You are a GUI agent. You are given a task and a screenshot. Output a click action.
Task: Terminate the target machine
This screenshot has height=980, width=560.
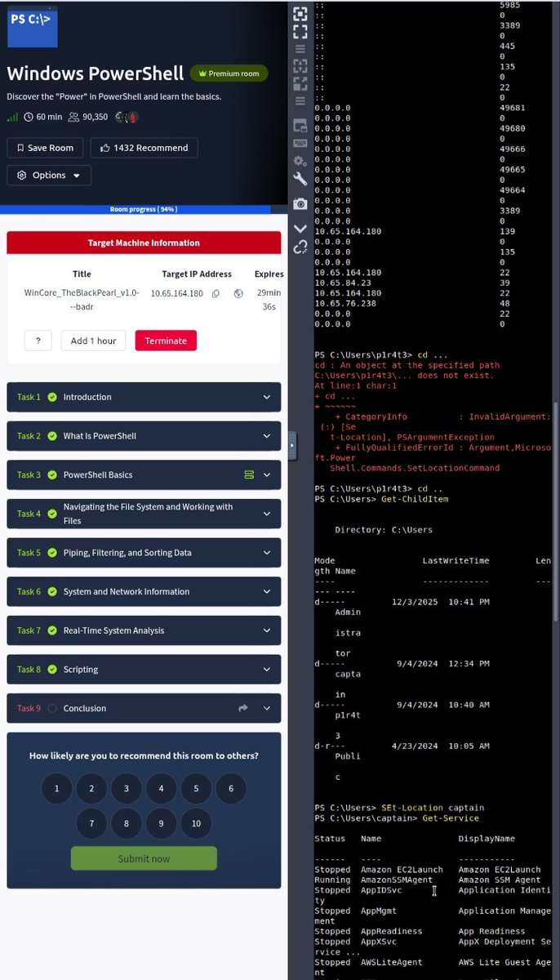click(166, 341)
